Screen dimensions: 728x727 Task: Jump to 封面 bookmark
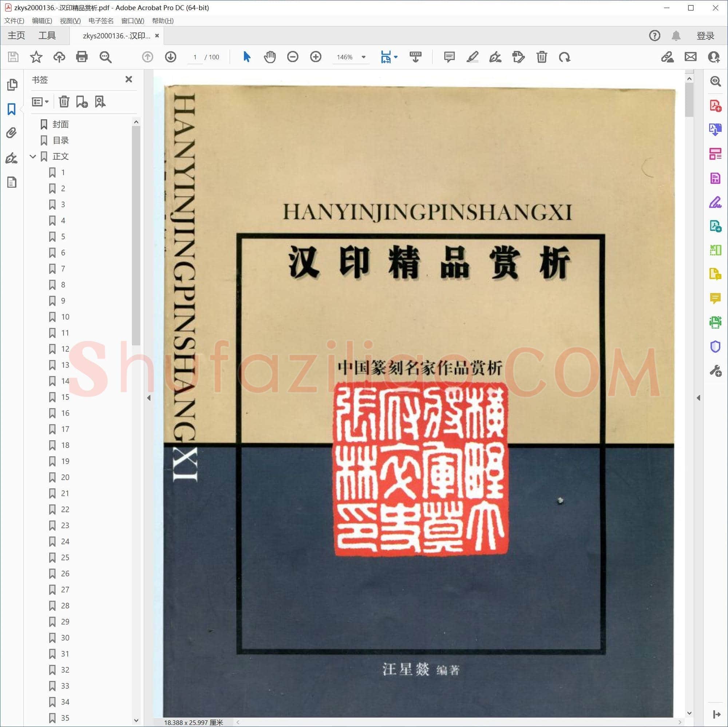[x=60, y=124]
